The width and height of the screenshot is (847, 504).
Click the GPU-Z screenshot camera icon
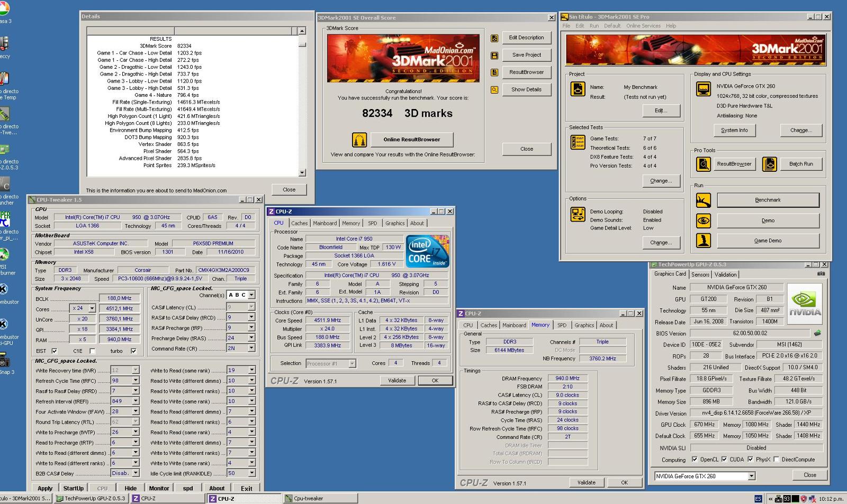click(821, 274)
